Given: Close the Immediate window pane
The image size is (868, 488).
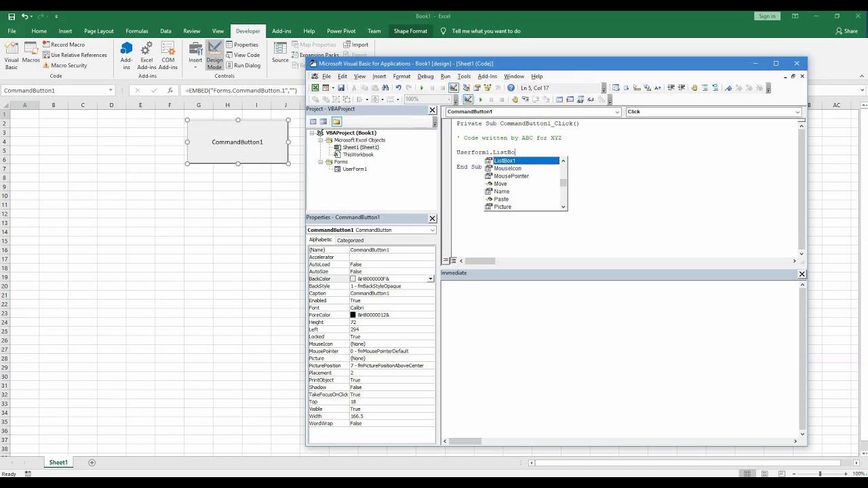Looking at the screenshot, I should tap(802, 274).
